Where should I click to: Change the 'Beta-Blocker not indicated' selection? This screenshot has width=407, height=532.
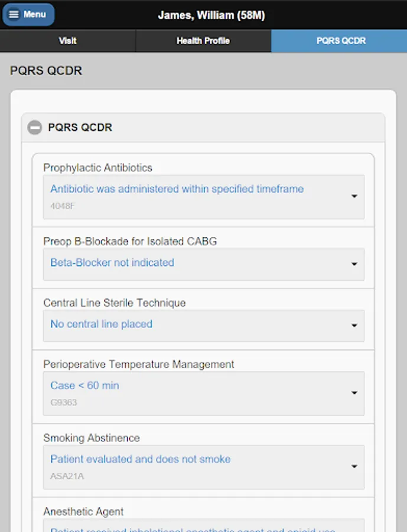point(112,263)
